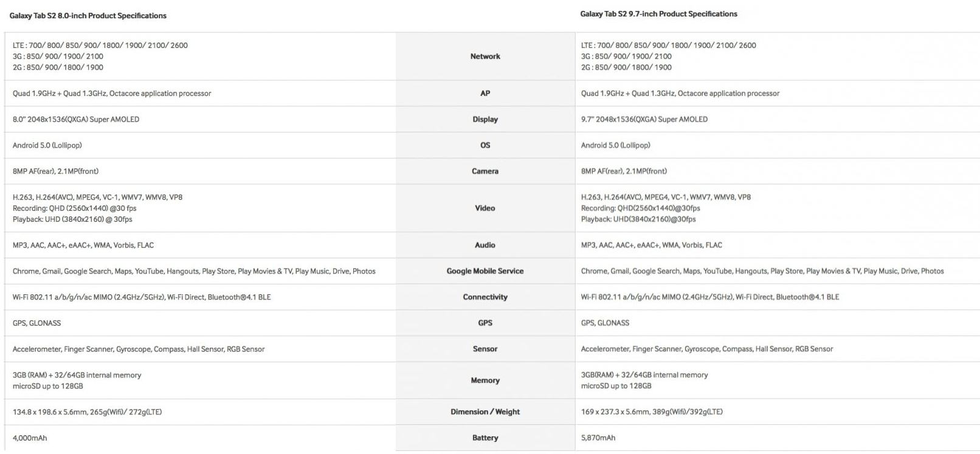Click the Video row label
The height and width of the screenshot is (454, 980).
pyautogui.click(x=485, y=208)
